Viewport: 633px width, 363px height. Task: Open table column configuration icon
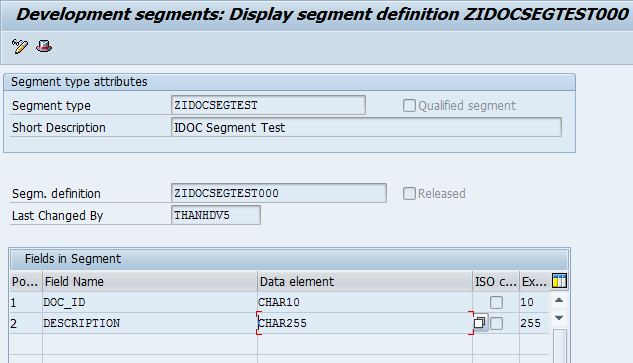pos(559,281)
